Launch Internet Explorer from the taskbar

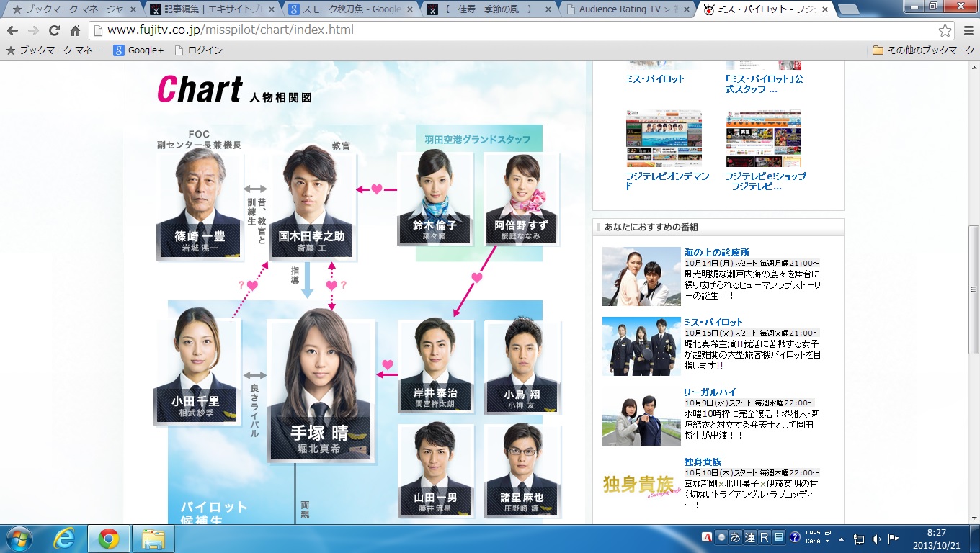66,539
